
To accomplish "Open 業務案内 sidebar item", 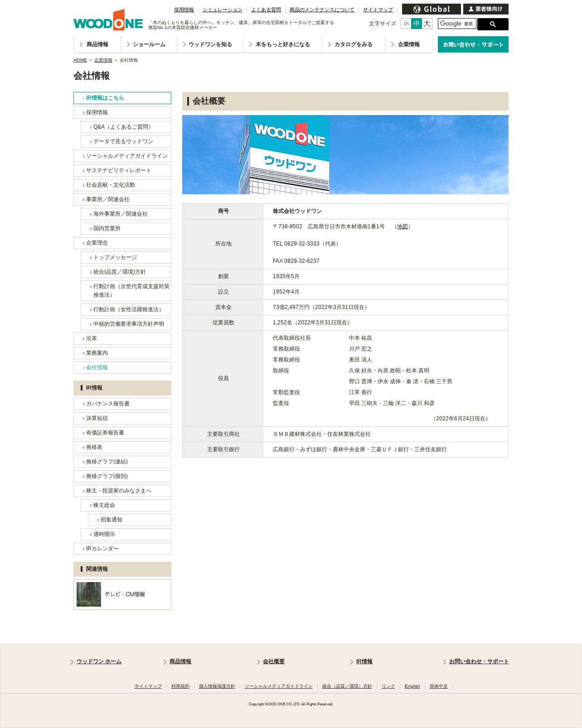I will tap(122, 353).
